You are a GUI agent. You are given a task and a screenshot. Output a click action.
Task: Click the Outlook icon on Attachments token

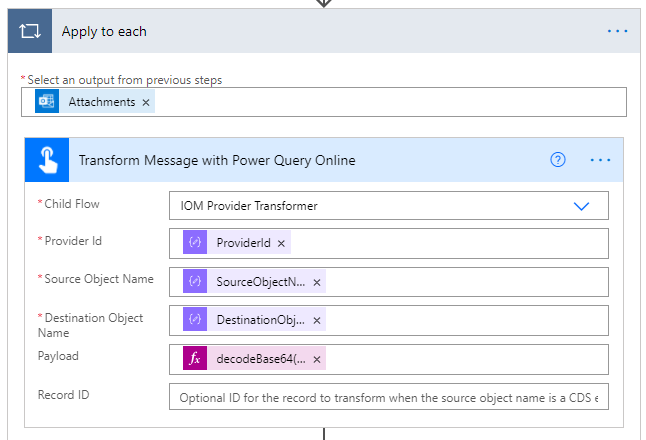[47, 101]
